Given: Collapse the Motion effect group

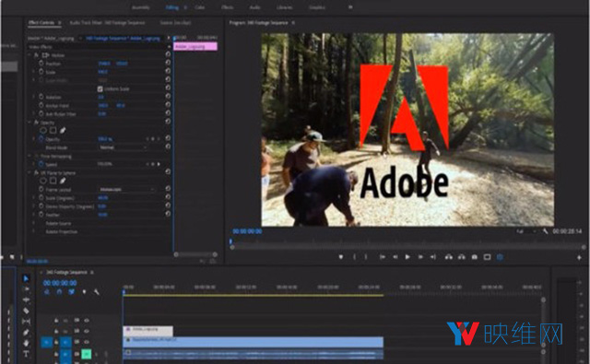Looking at the screenshot, I should click(x=29, y=55).
